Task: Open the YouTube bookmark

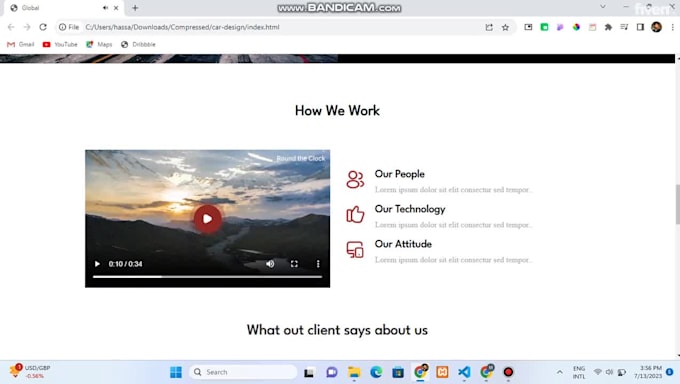Action: coord(60,44)
